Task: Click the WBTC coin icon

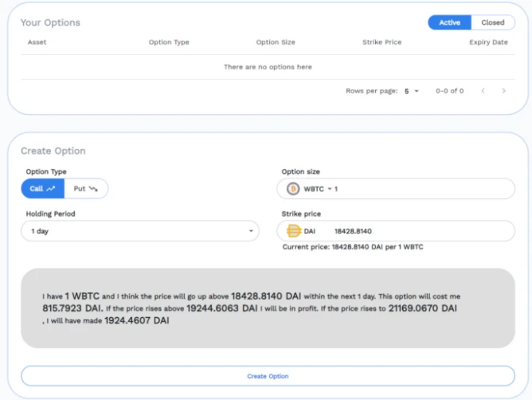Action: pyautogui.click(x=293, y=189)
